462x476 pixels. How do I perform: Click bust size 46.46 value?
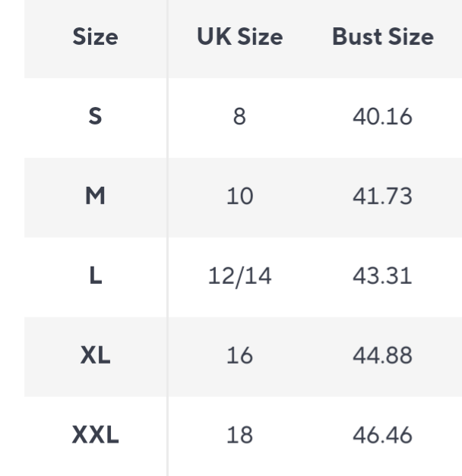[x=383, y=436]
